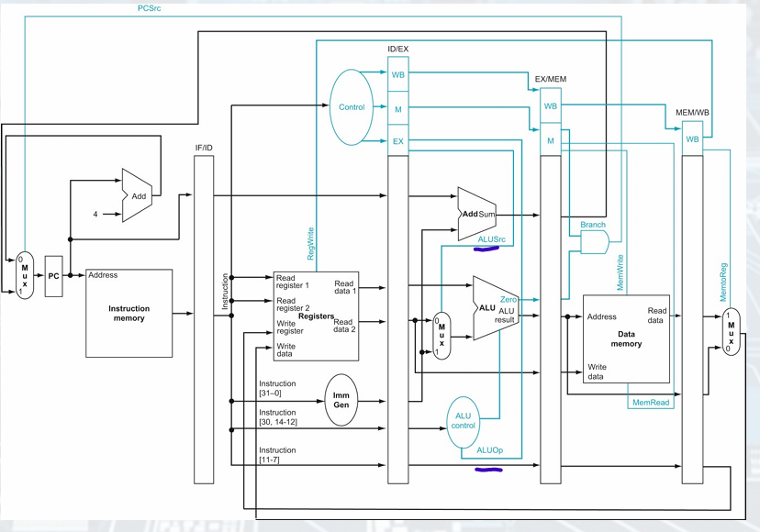Select the Read register 1 port

click(x=292, y=282)
